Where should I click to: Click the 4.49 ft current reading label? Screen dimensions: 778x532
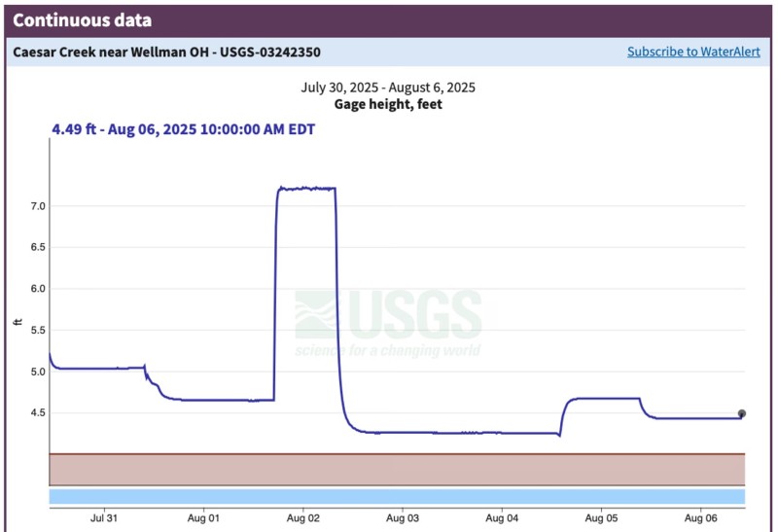click(183, 129)
